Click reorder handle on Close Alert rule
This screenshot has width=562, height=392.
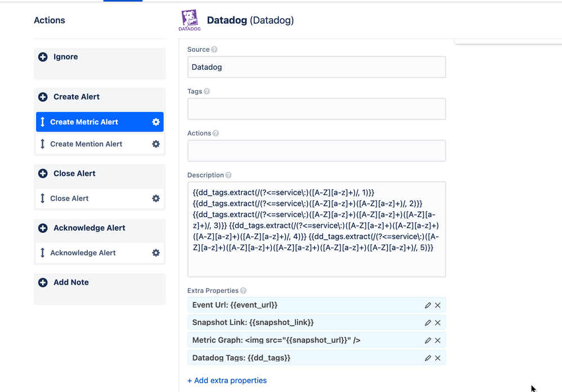coord(43,199)
